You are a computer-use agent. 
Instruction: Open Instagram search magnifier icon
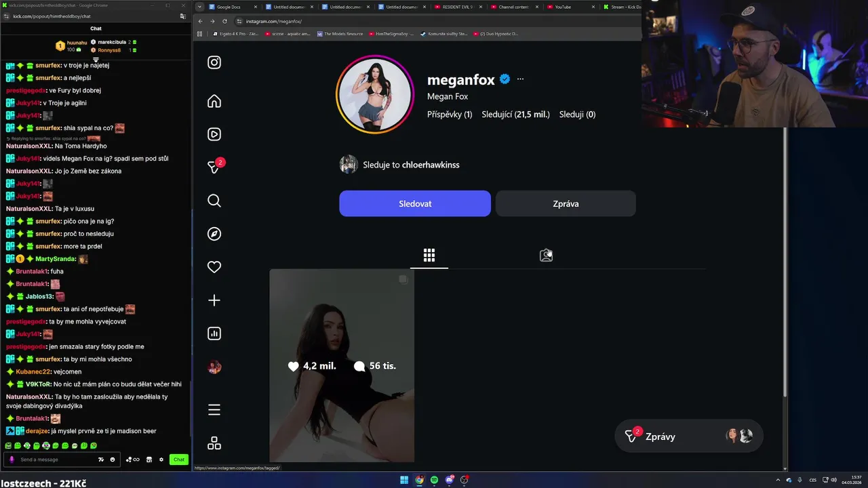(x=214, y=201)
